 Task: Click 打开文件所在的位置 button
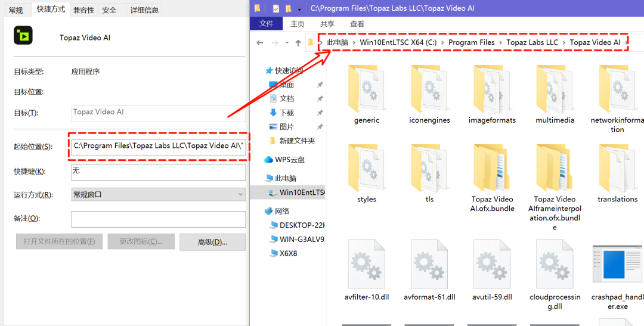tap(59, 241)
